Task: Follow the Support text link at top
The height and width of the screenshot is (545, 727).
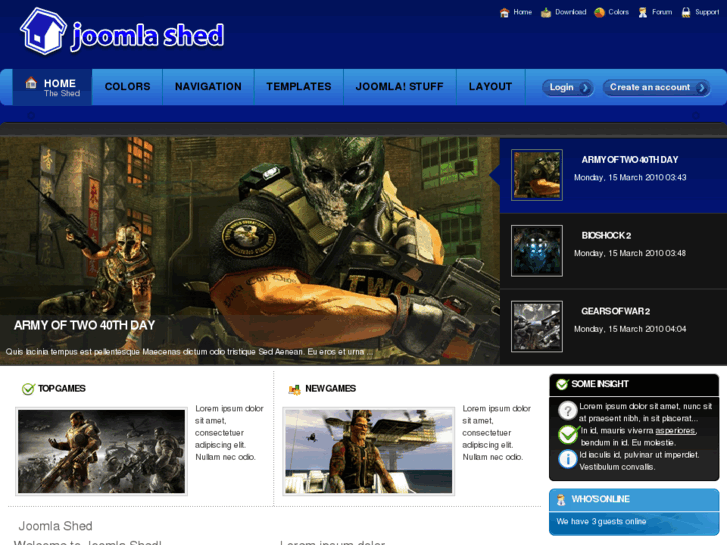Action: click(707, 12)
